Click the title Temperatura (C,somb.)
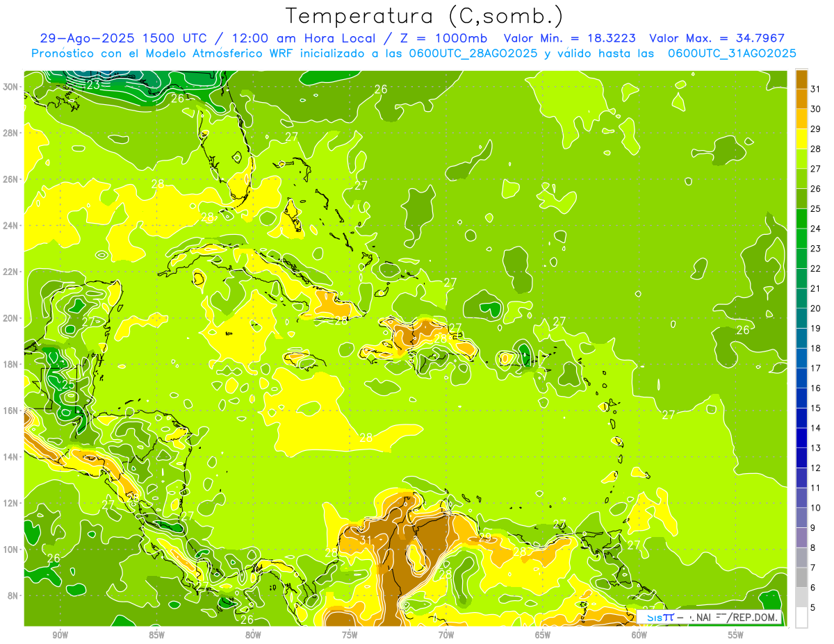Image resolution: width=834 pixels, height=644 pixels. point(424,17)
